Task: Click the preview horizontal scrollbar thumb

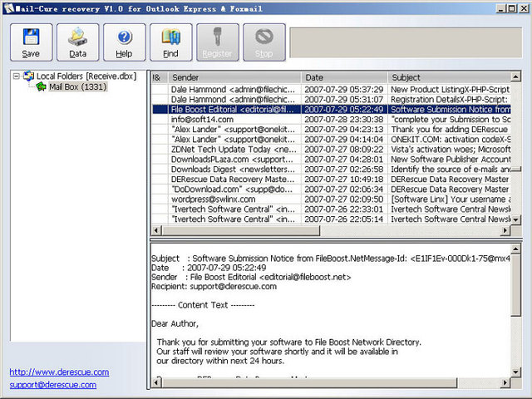Action: (309, 383)
